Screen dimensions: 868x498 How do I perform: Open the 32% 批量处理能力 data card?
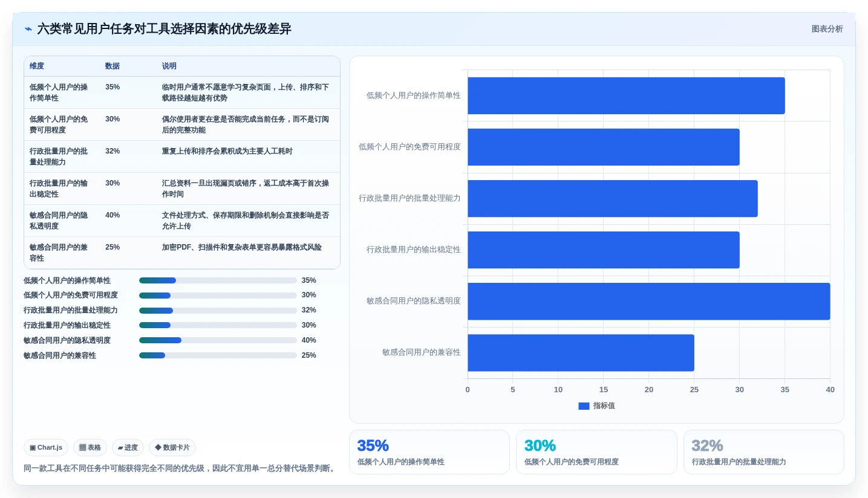(764, 452)
